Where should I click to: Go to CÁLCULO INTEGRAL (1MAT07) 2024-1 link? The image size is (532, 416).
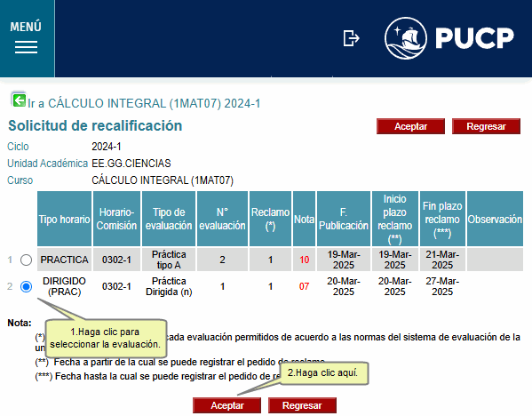coord(144,103)
